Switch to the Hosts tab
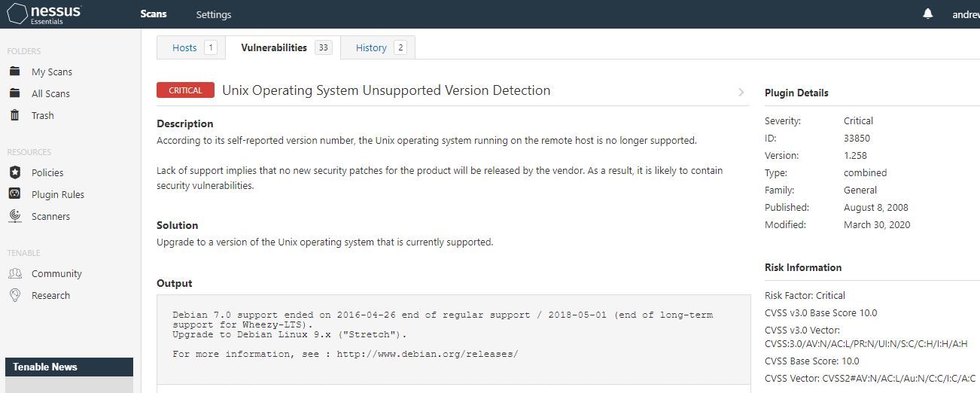 [x=191, y=47]
